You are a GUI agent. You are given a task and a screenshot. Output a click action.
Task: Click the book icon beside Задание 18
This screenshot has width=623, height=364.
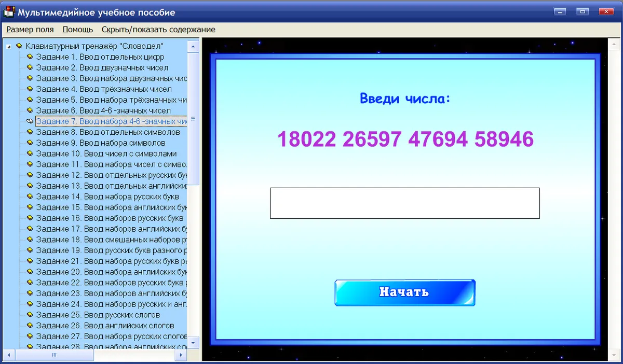click(30, 240)
